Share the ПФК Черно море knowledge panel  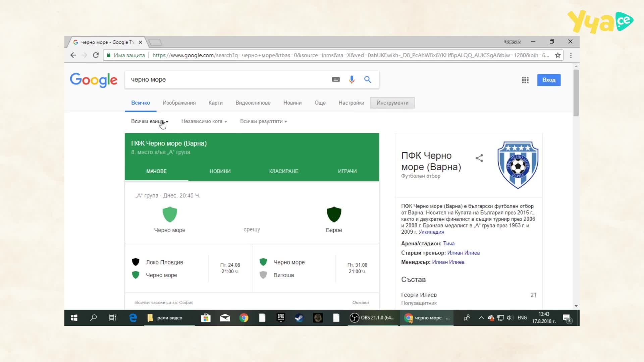point(479,158)
